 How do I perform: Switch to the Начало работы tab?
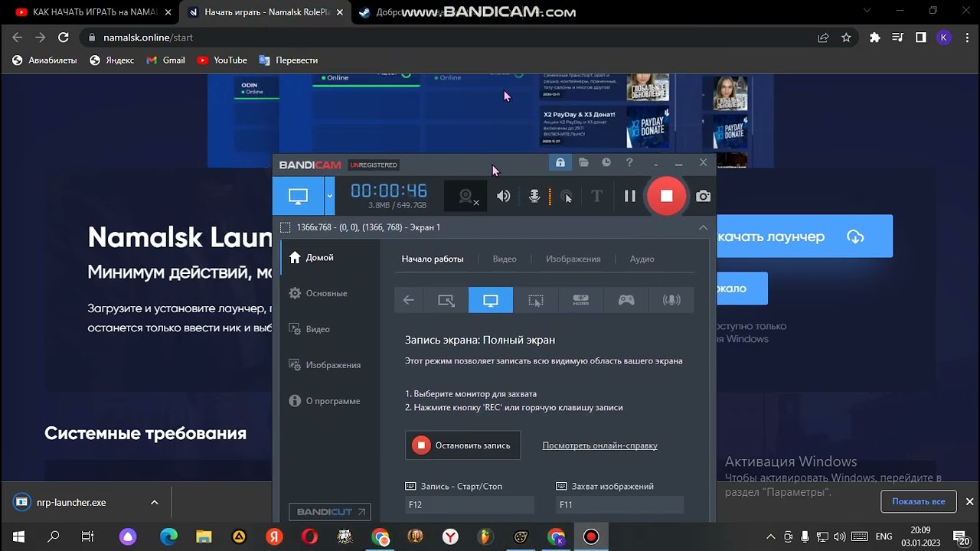433,259
